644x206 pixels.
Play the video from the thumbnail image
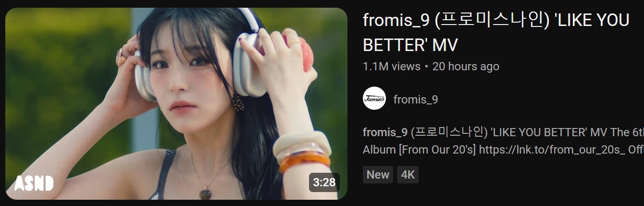[x=176, y=103]
